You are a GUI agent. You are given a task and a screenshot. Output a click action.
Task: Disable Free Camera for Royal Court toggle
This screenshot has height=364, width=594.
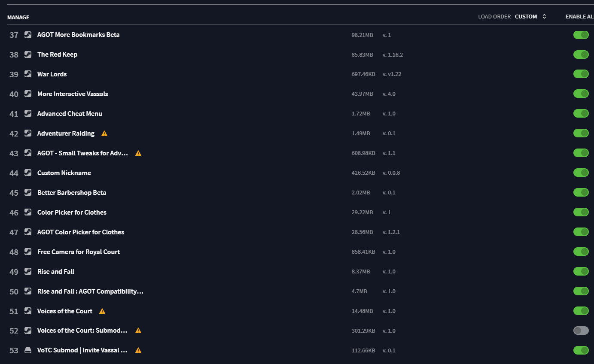(581, 252)
